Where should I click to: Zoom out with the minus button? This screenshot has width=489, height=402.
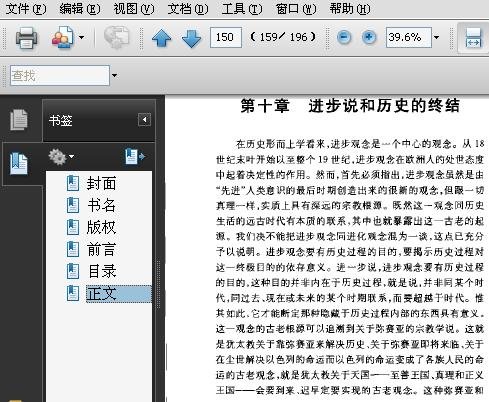point(344,37)
